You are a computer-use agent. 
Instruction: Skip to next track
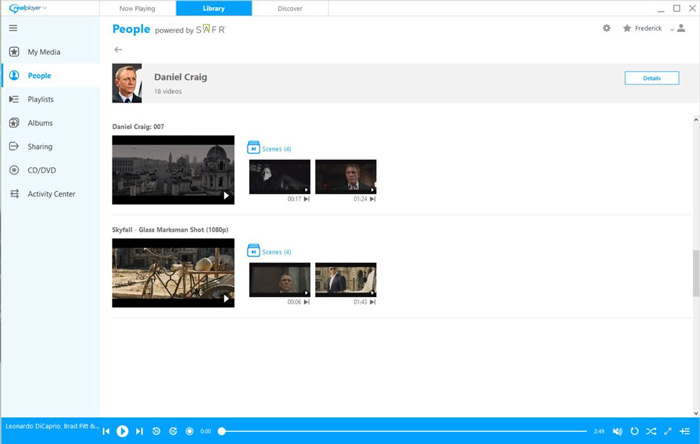click(139, 431)
